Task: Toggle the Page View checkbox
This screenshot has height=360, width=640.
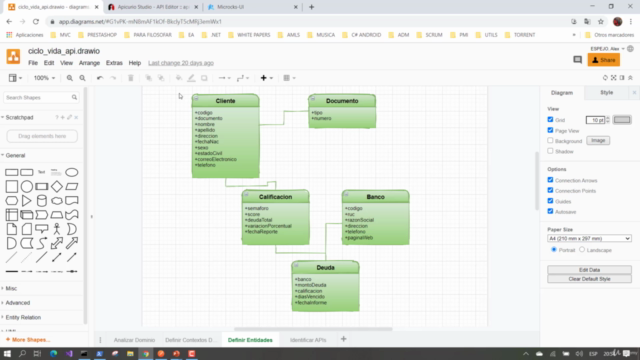Action: [550, 130]
